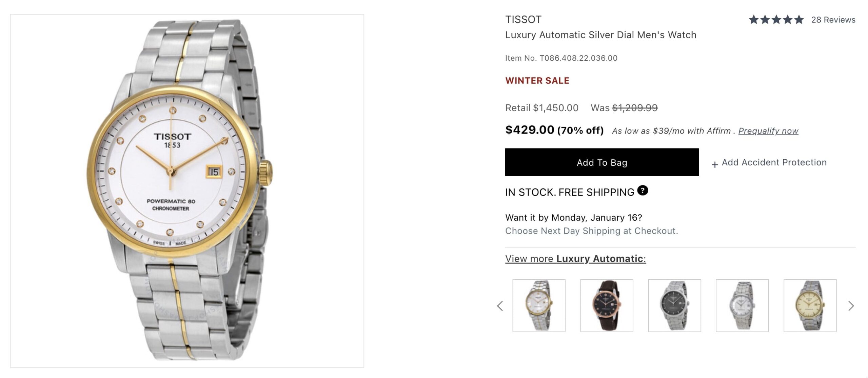Image resolution: width=868 pixels, height=378 pixels.
Task: Select the cream dial watch thumbnail
Action: [810, 305]
